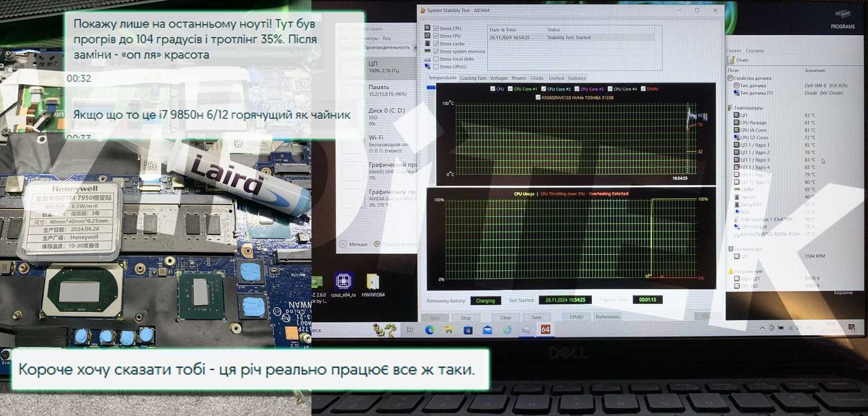868x416 pixels.
Task: Toggle the DIMM graph checkbox
Action: (643, 89)
